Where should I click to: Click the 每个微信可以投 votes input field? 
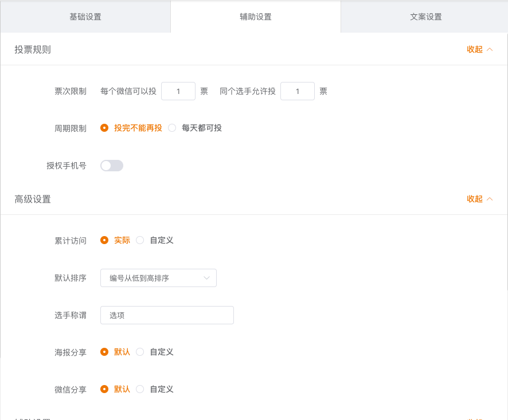point(178,91)
